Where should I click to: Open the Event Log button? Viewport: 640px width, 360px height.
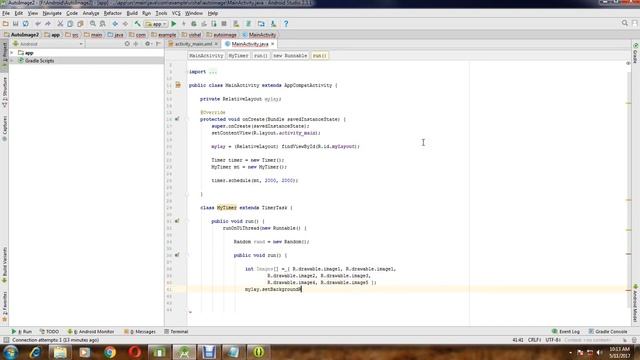566,332
